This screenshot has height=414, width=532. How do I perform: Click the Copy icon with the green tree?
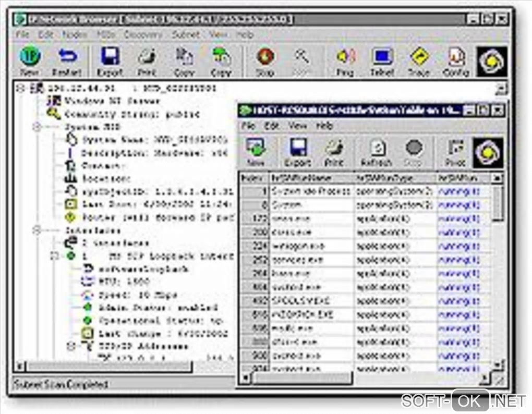click(x=221, y=62)
